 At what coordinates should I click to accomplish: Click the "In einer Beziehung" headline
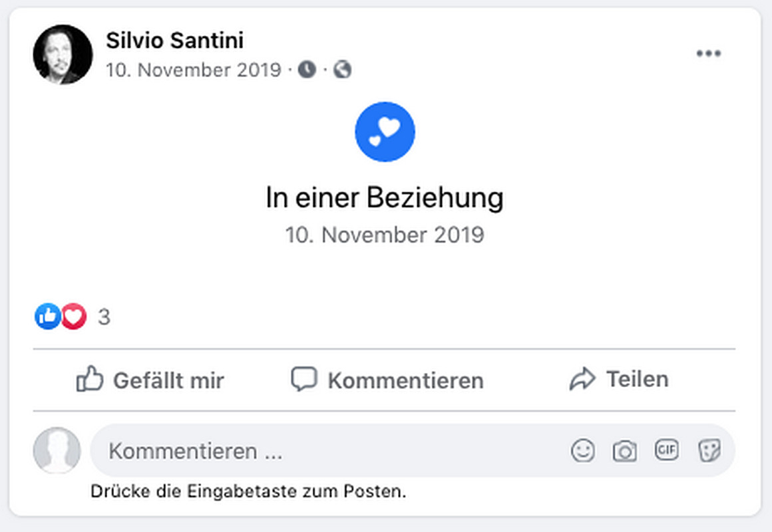tap(385, 198)
